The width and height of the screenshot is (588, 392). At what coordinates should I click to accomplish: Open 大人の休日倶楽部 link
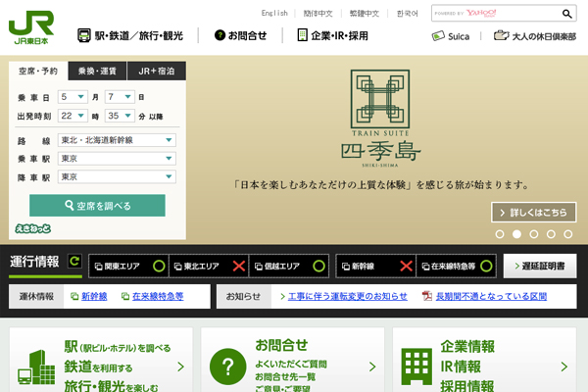tap(535, 36)
